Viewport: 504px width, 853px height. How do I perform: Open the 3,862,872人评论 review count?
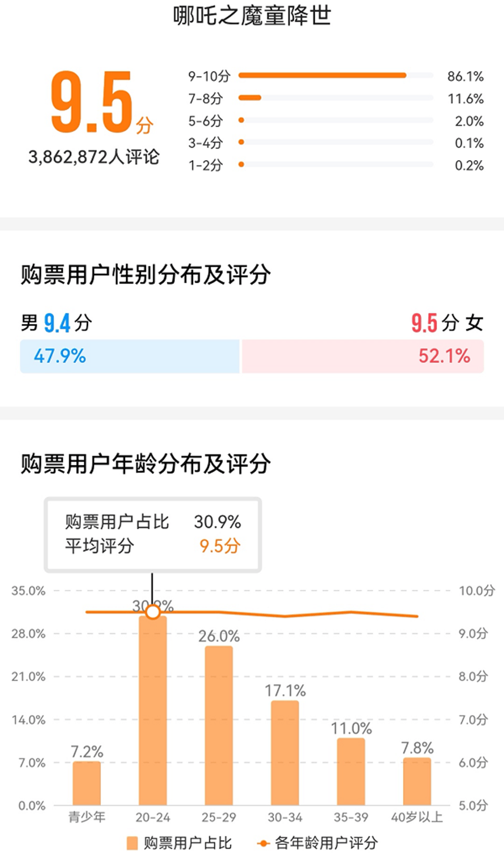tap(94, 157)
